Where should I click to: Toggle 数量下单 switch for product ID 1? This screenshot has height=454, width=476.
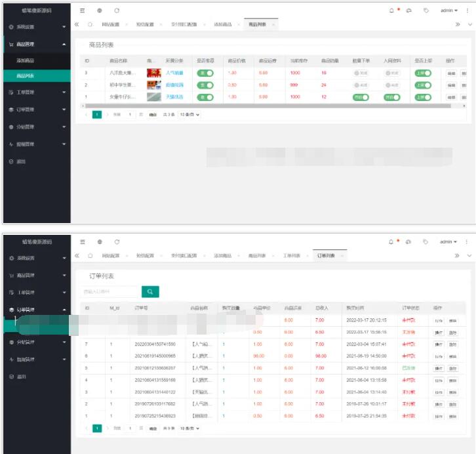(361, 97)
